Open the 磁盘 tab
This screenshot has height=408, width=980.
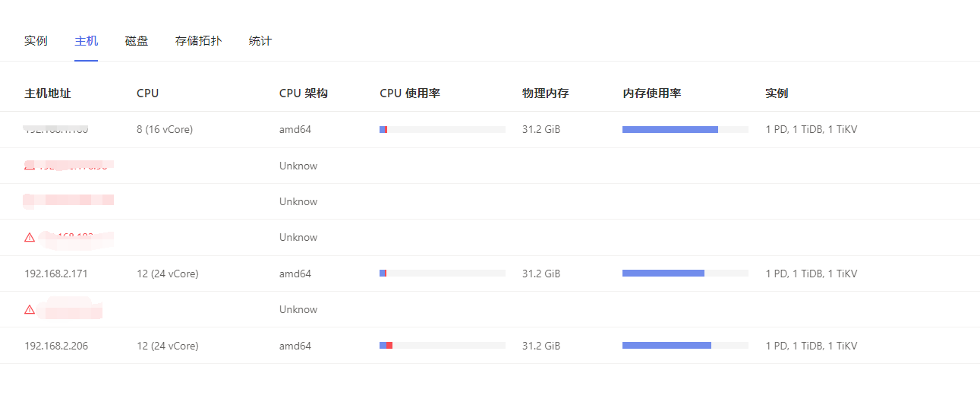(137, 41)
